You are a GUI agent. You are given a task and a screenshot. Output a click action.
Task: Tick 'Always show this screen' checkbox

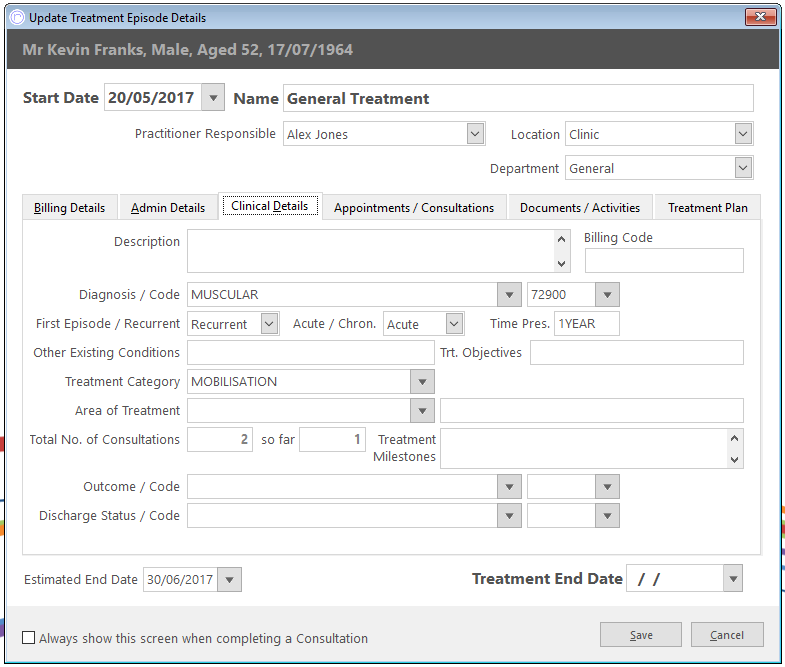29,637
